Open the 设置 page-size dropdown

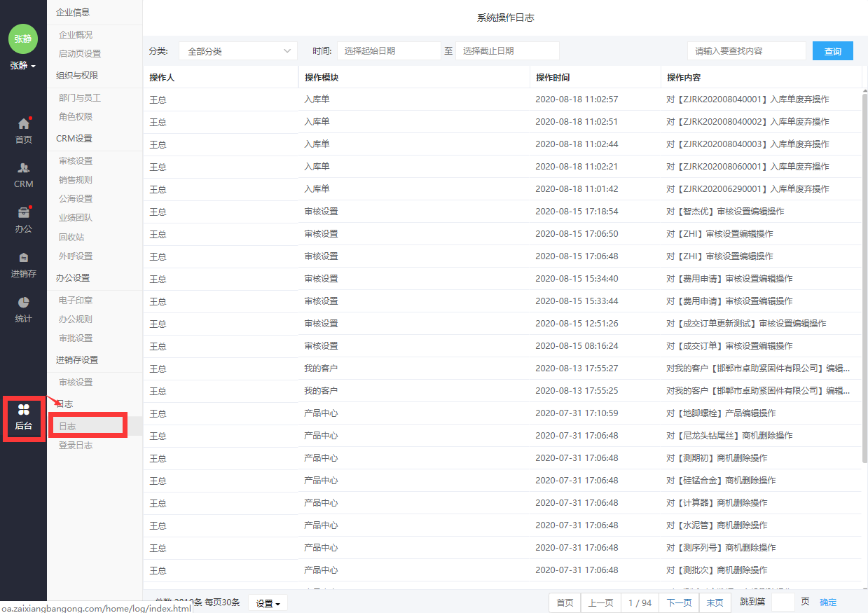coord(268,603)
